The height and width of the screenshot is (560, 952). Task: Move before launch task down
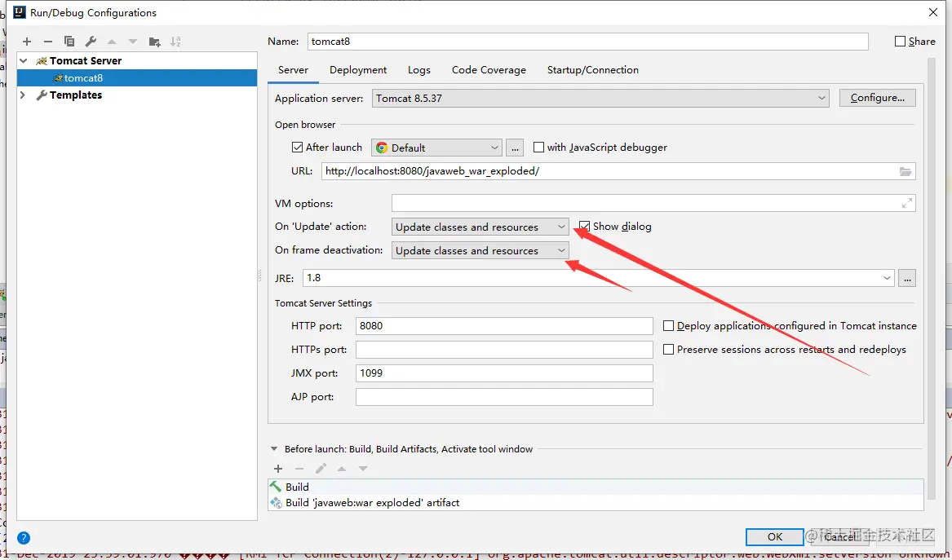(362, 469)
